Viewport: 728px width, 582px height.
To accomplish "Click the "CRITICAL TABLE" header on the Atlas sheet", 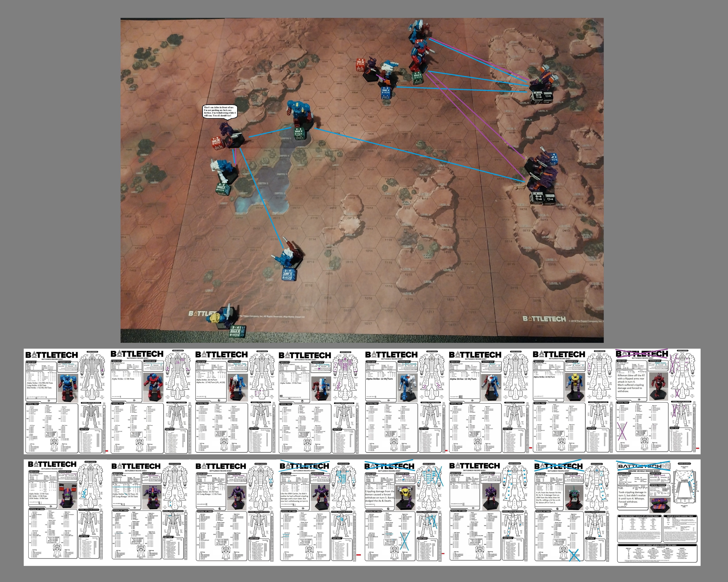I will (33, 404).
